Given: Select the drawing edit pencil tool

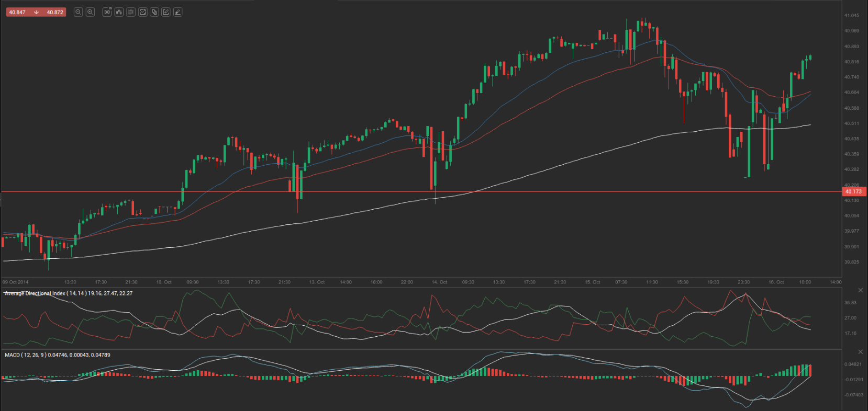Looking at the screenshot, I should pos(166,12).
